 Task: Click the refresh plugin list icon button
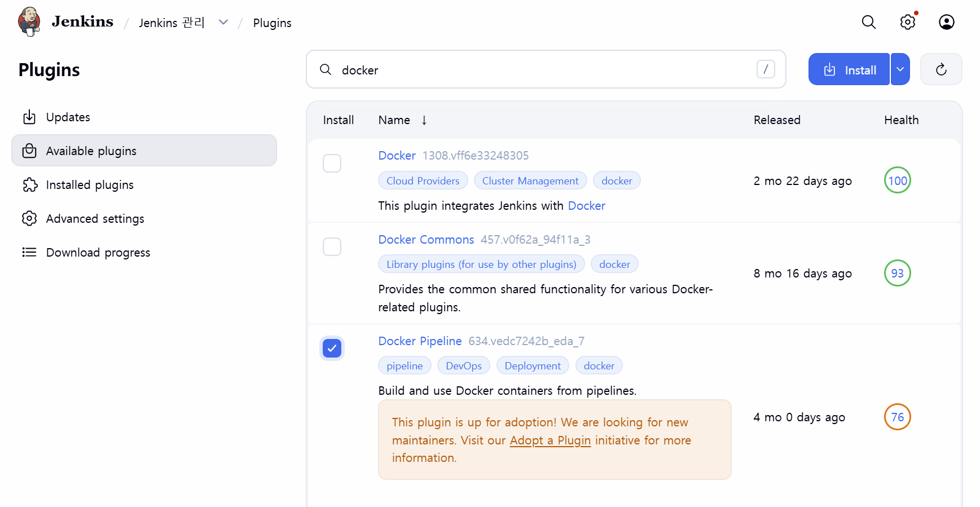click(941, 69)
